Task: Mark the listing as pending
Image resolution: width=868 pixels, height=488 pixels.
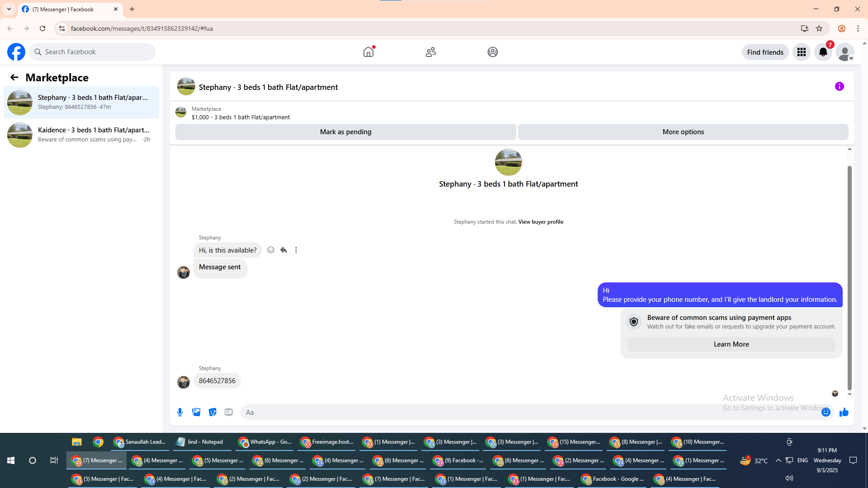Action: click(x=346, y=132)
